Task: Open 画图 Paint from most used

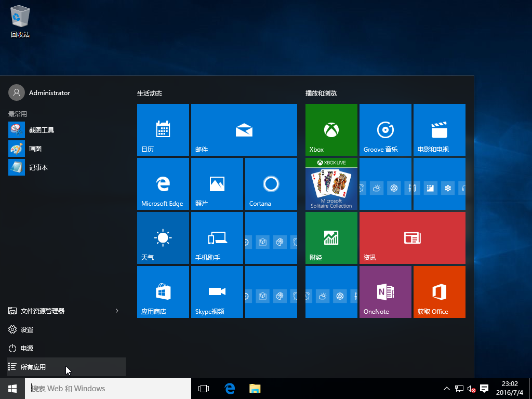Action: [x=66, y=149]
